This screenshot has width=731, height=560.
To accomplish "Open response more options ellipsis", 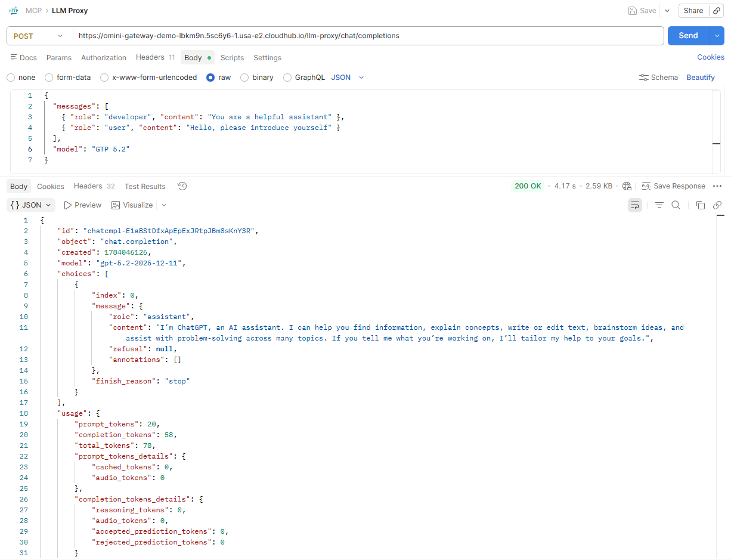I will 717,186.
